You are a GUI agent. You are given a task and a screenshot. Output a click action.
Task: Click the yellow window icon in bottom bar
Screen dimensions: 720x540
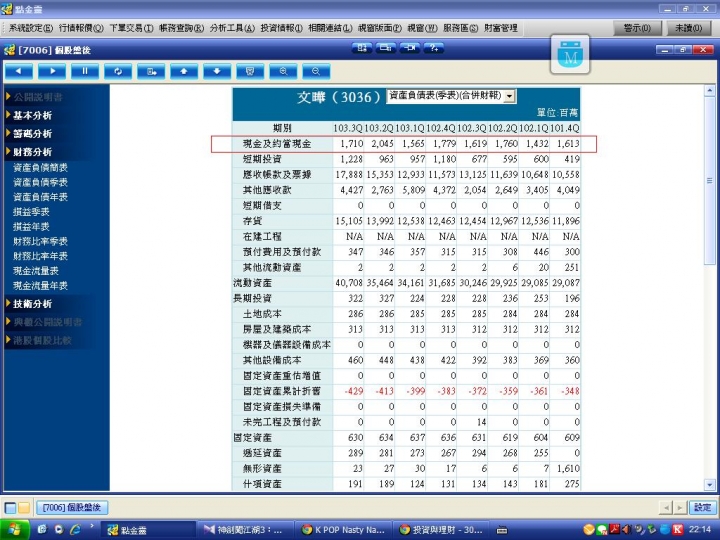24,507
